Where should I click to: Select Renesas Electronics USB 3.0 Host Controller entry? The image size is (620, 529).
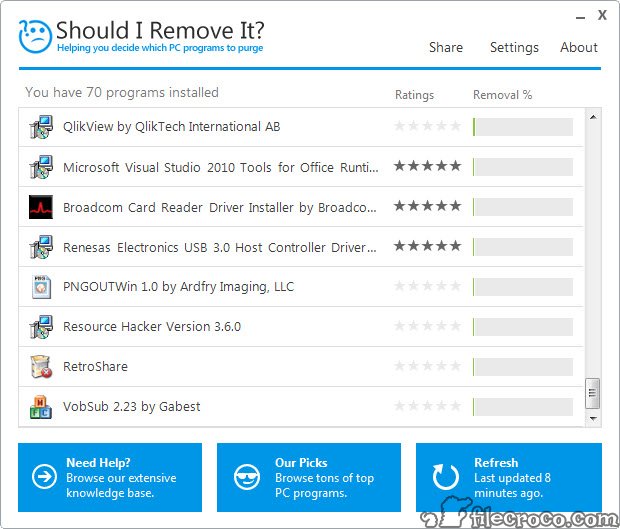[x=301, y=247]
